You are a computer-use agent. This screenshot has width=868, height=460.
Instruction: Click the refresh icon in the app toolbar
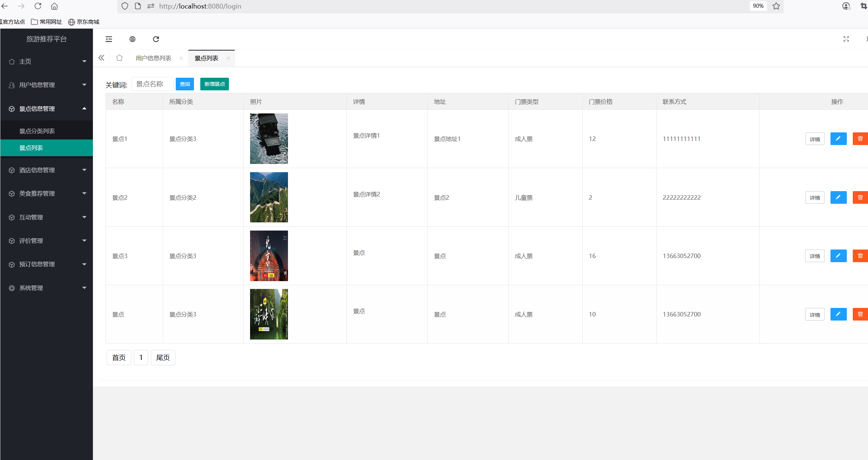point(156,39)
